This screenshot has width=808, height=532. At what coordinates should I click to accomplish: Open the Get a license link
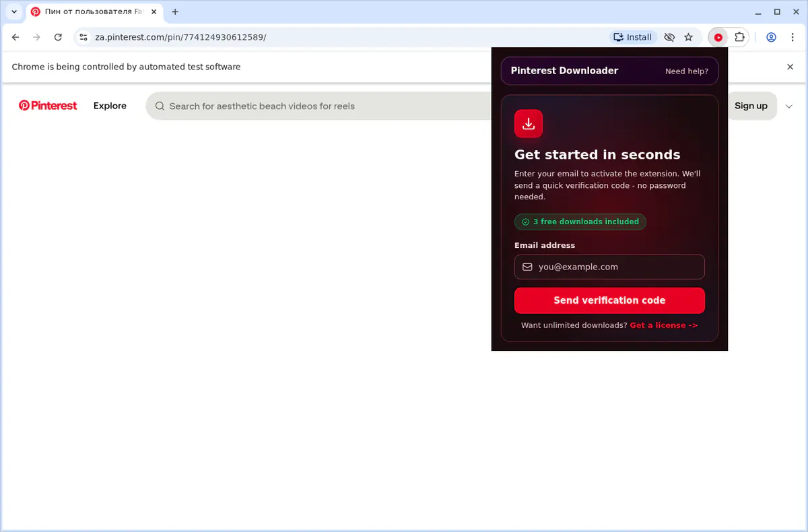pyautogui.click(x=664, y=325)
